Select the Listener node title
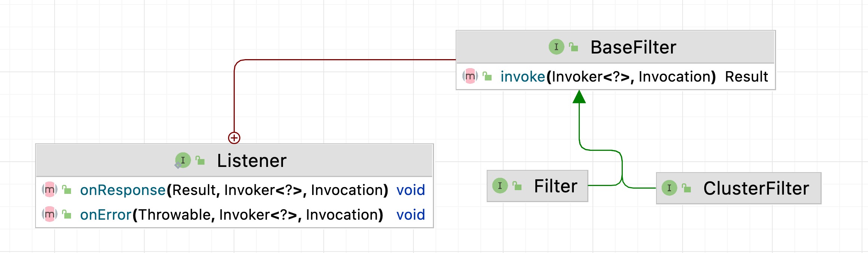 click(252, 161)
